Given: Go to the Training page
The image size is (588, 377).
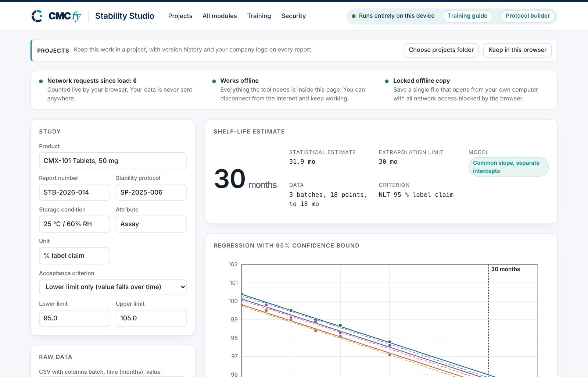Looking at the screenshot, I should [x=259, y=16].
